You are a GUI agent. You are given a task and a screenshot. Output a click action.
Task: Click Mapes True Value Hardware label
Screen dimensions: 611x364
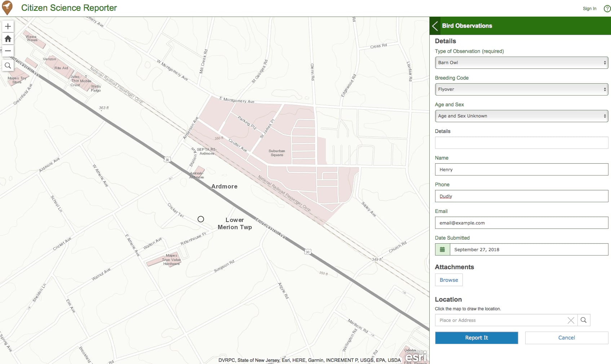tap(171, 259)
